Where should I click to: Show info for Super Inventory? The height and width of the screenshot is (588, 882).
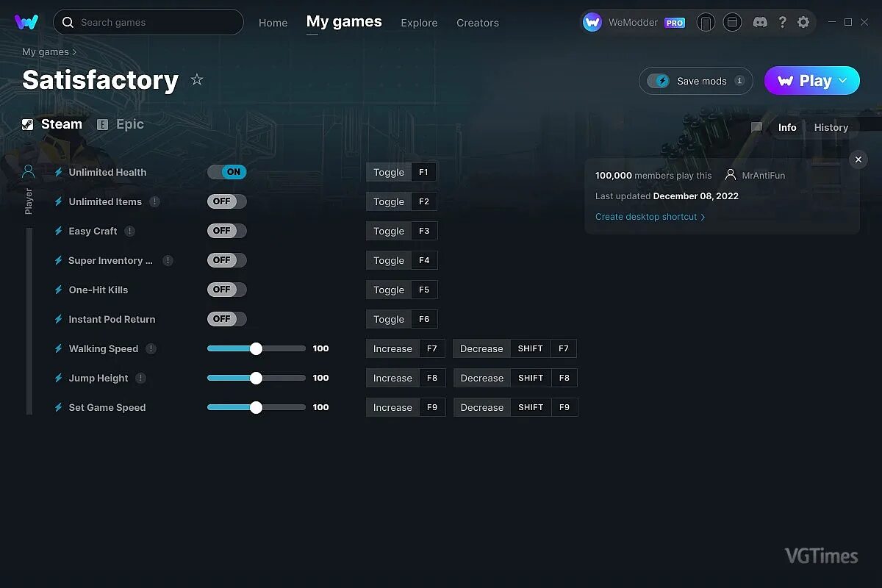pos(168,260)
